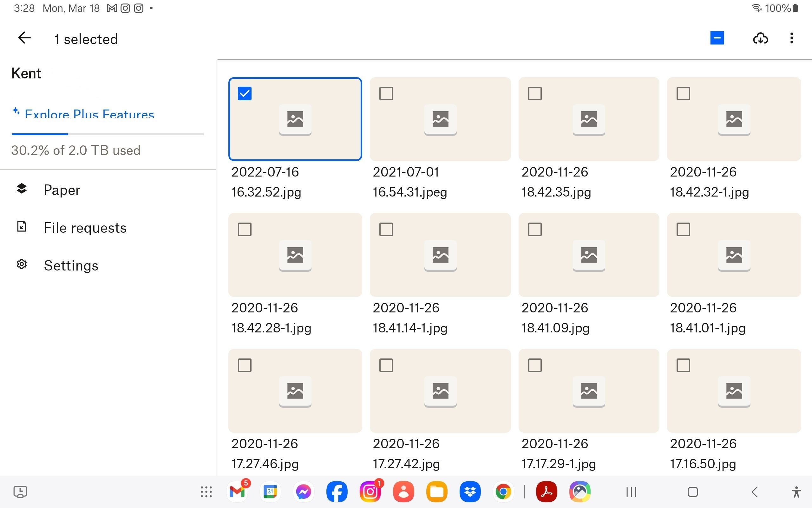Screen dimensions: 812x508
Task: Launch Facebook from the taskbar
Action: coord(337,491)
